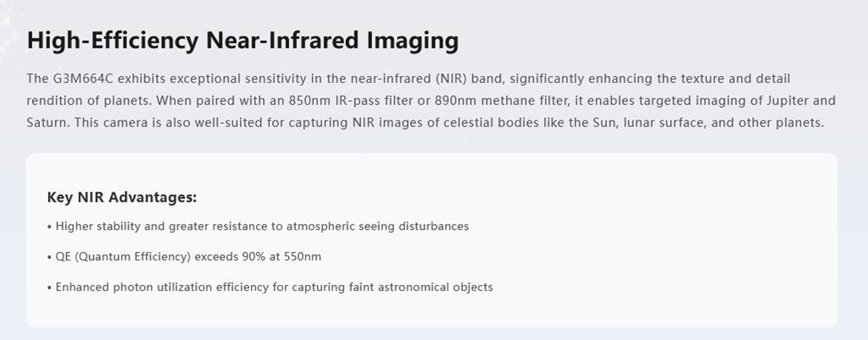Click the High-Efficiency Near-Infrared Imaging heading
868x340 pixels.
coord(242,41)
